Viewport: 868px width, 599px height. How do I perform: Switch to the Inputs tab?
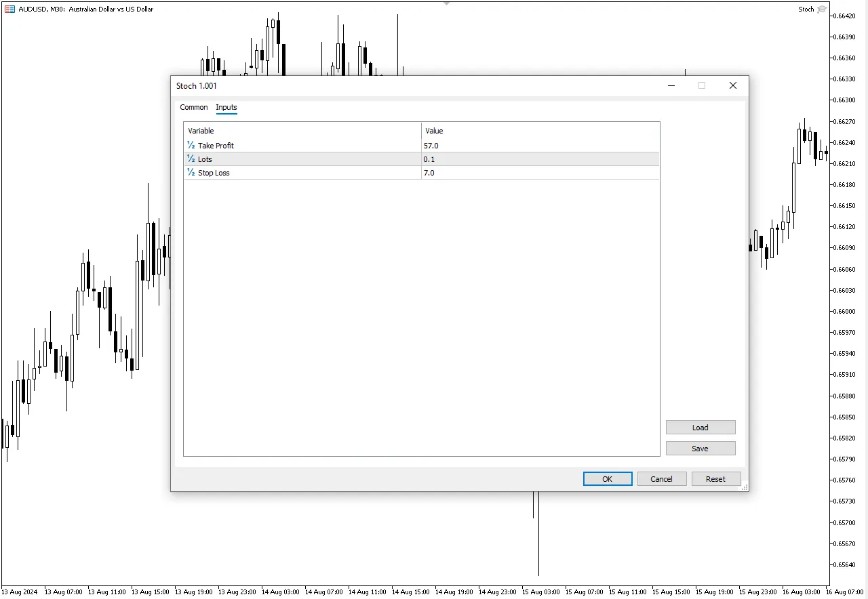click(226, 107)
